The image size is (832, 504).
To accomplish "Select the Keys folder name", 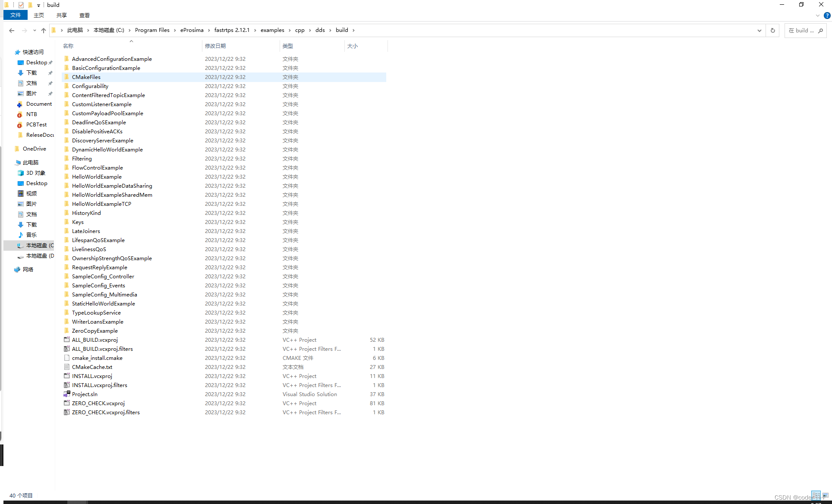I will [78, 222].
